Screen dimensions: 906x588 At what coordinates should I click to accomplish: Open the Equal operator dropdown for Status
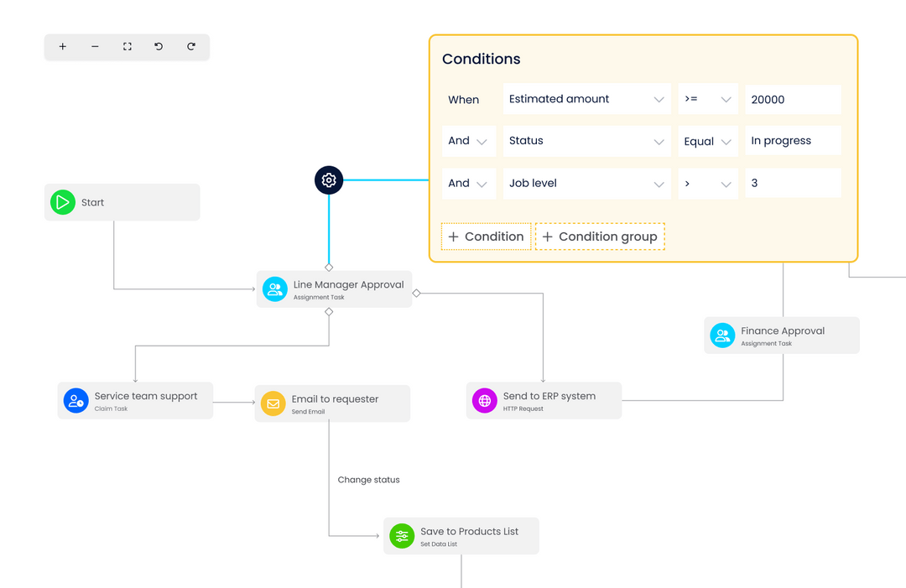click(726, 141)
